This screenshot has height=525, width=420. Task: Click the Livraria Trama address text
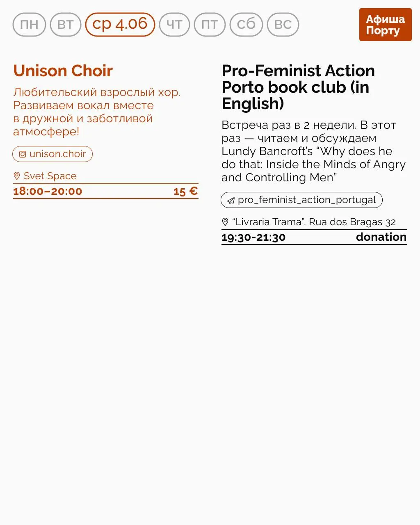(x=314, y=222)
